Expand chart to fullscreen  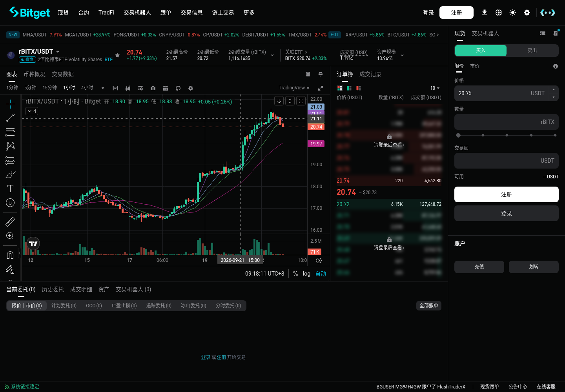(321, 88)
